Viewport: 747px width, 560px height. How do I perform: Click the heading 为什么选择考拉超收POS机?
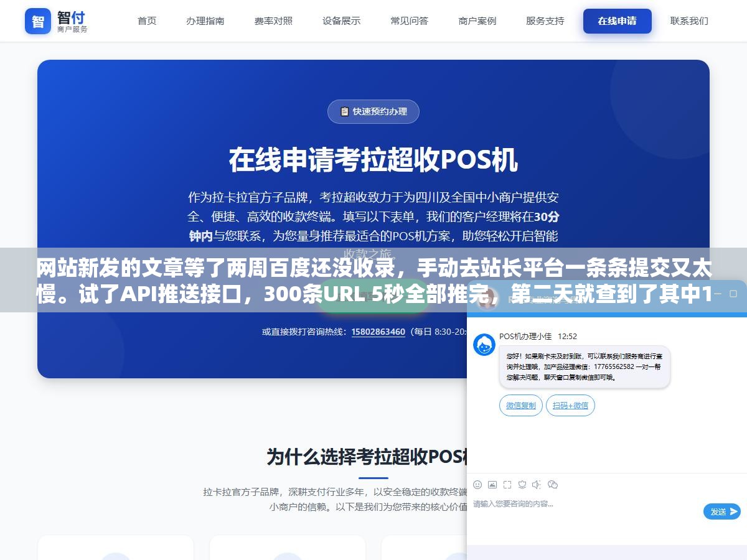tap(367, 456)
